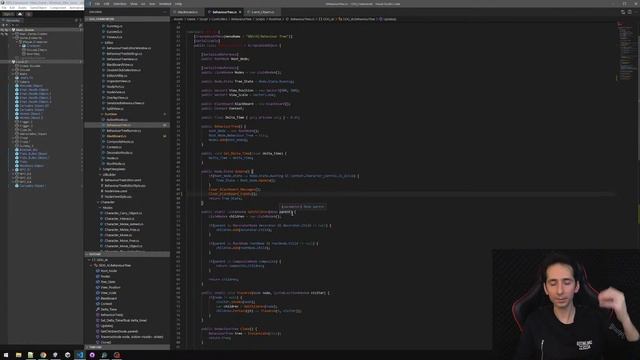Open BehaviourTreeRunner.cs file
Viewport: 640px width, 360px height.
click(x=123, y=131)
